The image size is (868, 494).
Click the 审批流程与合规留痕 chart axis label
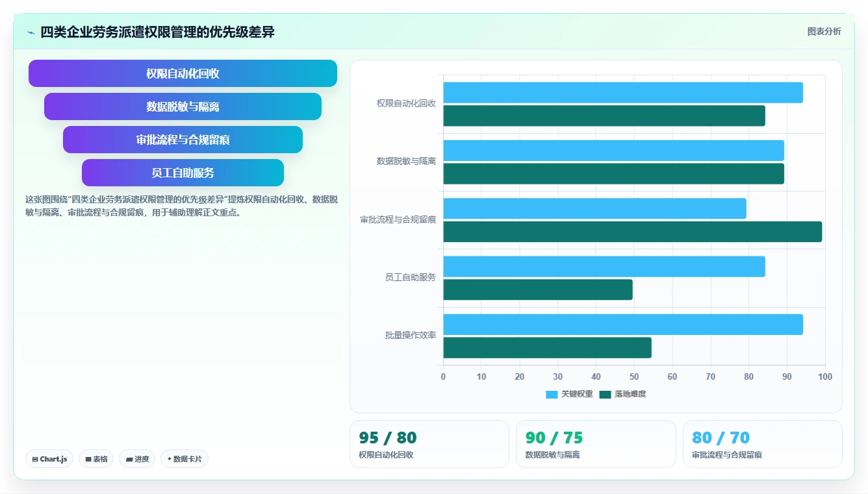[398, 219]
